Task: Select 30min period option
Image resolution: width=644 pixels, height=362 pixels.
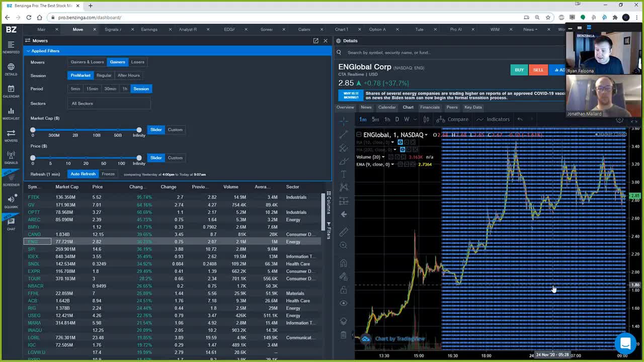Action: click(x=110, y=88)
